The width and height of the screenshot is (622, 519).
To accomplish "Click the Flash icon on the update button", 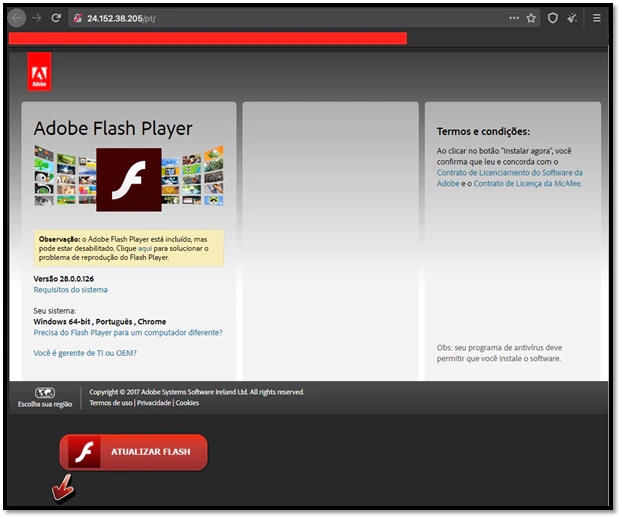I will tap(84, 452).
